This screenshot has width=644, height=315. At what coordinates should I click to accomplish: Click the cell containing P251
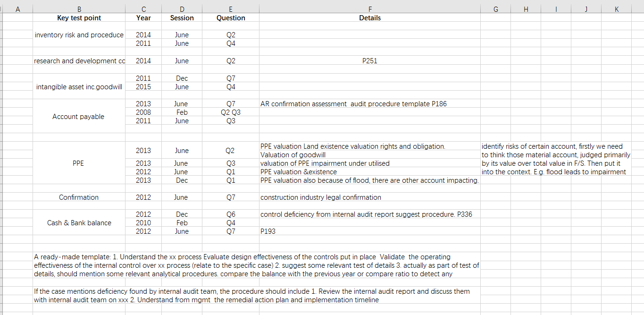[x=370, y=61]
